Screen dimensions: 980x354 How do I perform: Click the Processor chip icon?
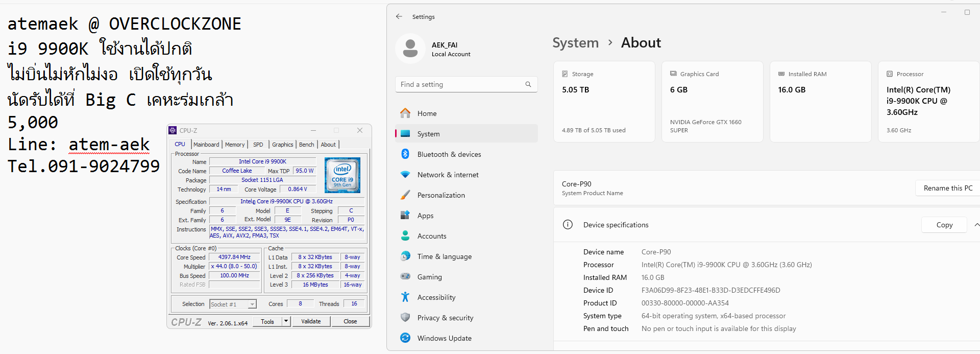point(890,74)
